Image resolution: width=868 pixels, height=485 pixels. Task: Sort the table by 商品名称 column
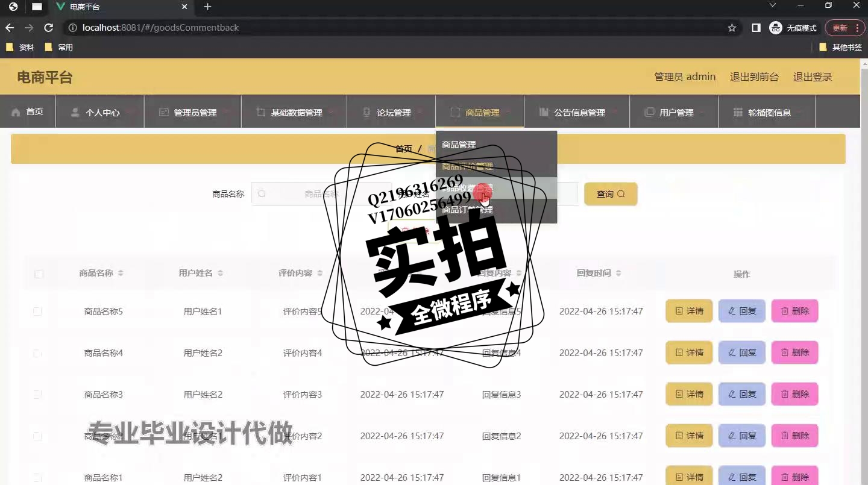121,273
